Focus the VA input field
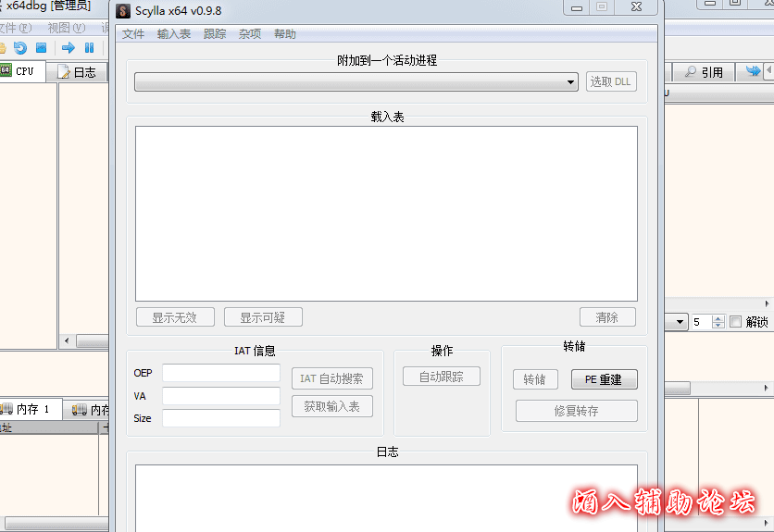Screen dimensions: 774x532 click(221, 396)
